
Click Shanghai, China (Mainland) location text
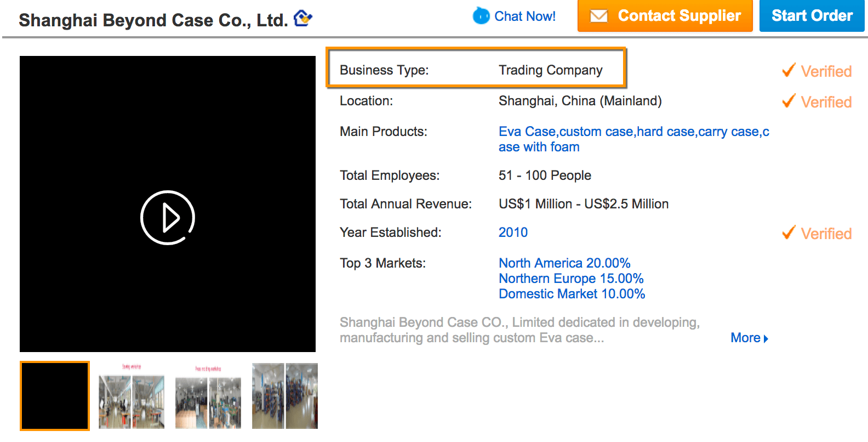coord(580,101)
